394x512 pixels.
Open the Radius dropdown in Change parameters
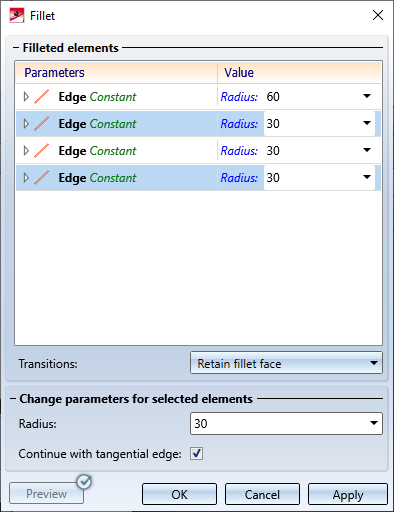374,423
